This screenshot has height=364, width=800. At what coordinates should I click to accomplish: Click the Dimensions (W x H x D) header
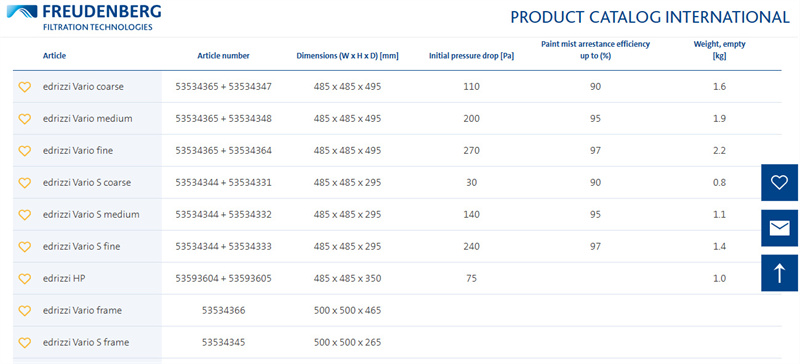click(x=347, y=56)
